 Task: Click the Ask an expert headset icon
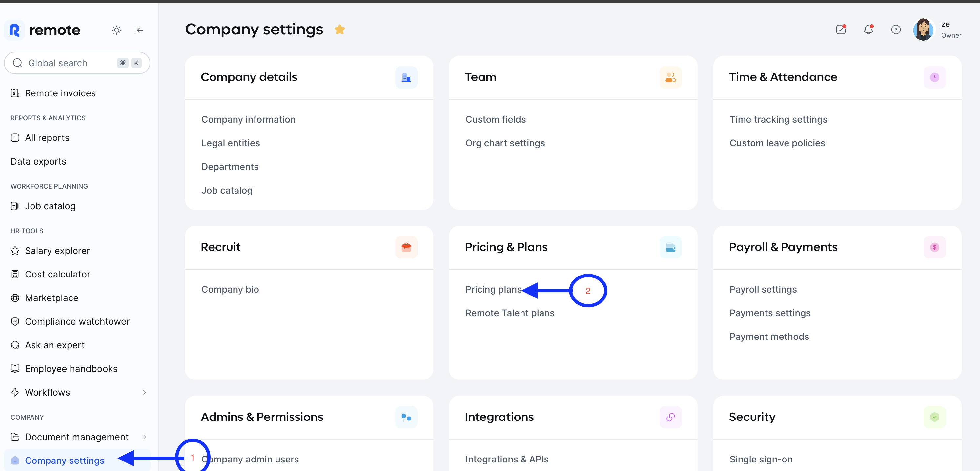point(15,345)
